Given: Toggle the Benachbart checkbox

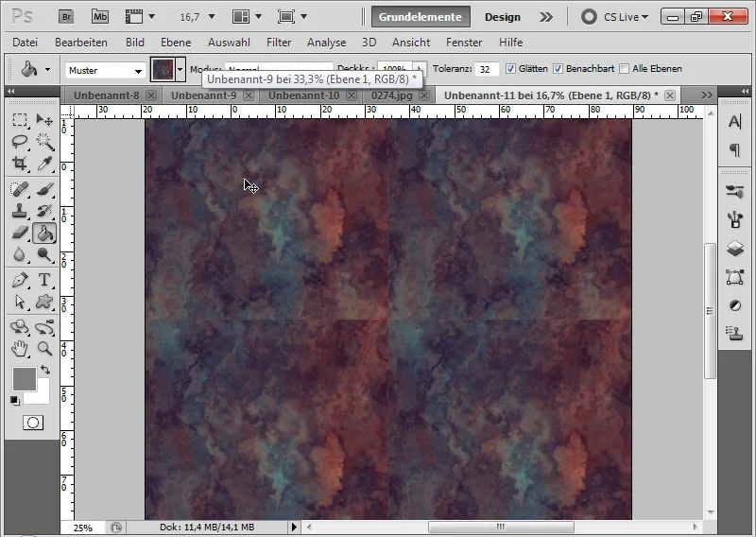Looking at the screenshot, I should click(558, 69).
